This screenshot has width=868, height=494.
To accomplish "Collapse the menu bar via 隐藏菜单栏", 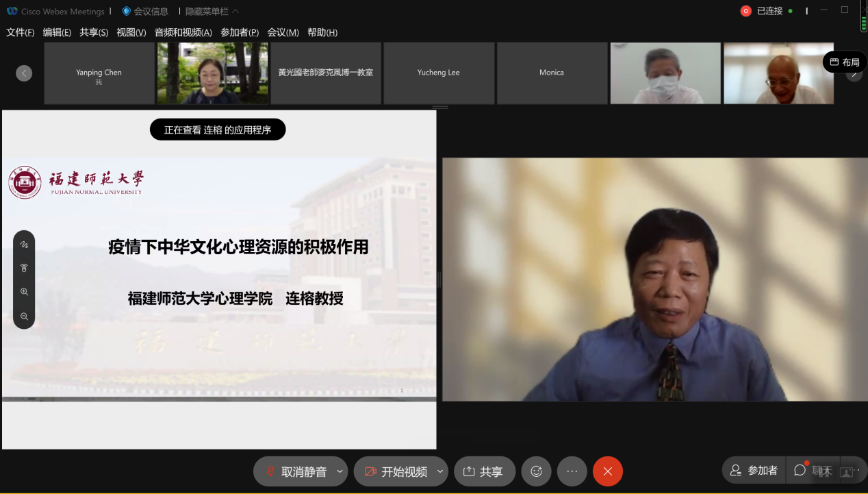I will coord(212,12).
